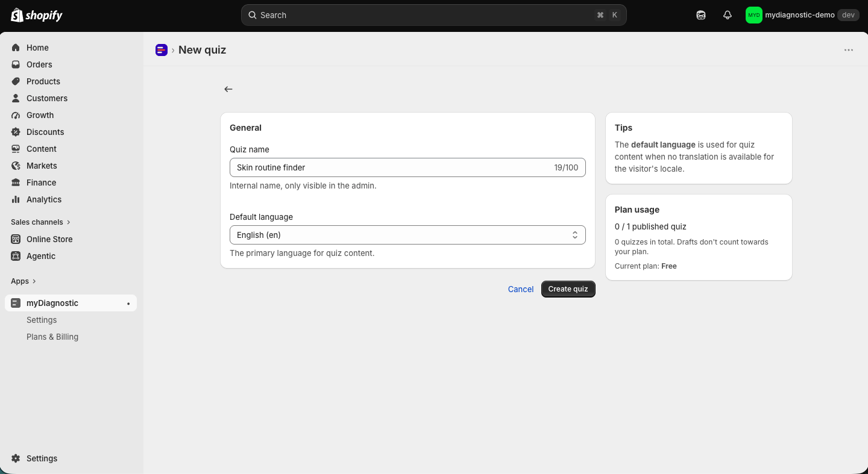The width and height of the screenshot is (868, 474).
Task: Click the myDiagnostic app icon in breadcrumb
Action: 162,50
